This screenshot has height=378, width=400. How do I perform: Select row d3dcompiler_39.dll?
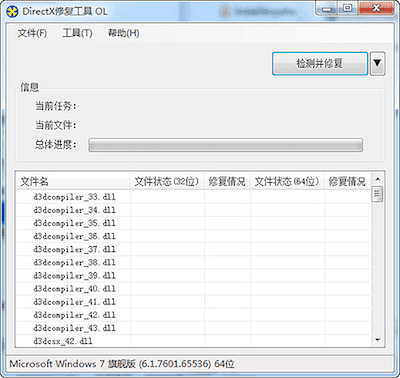pos(194,276)
